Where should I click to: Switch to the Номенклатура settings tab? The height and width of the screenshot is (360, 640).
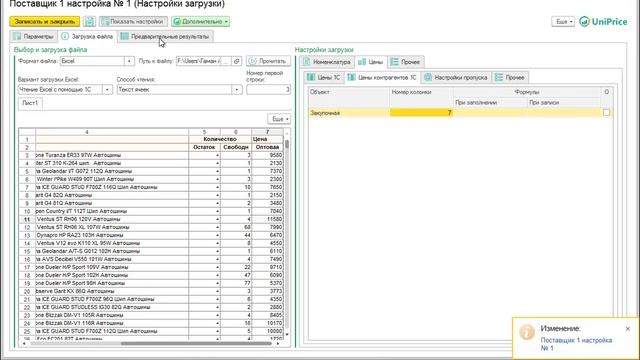coord(327,62)
